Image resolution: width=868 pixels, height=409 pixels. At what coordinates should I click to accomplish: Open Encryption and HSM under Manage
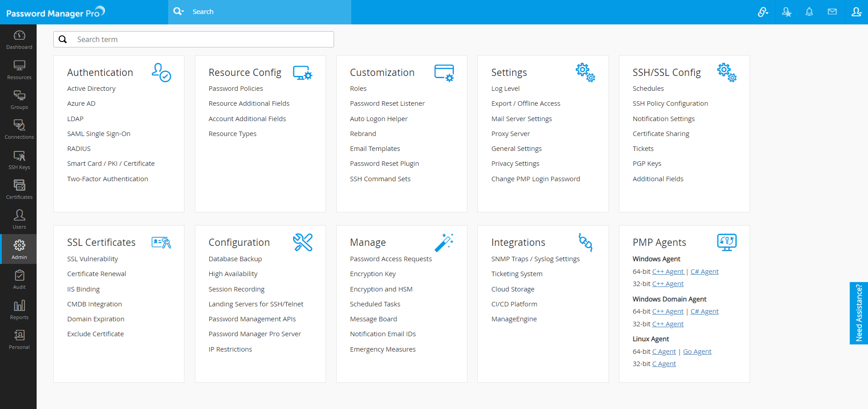coord(381,289)
